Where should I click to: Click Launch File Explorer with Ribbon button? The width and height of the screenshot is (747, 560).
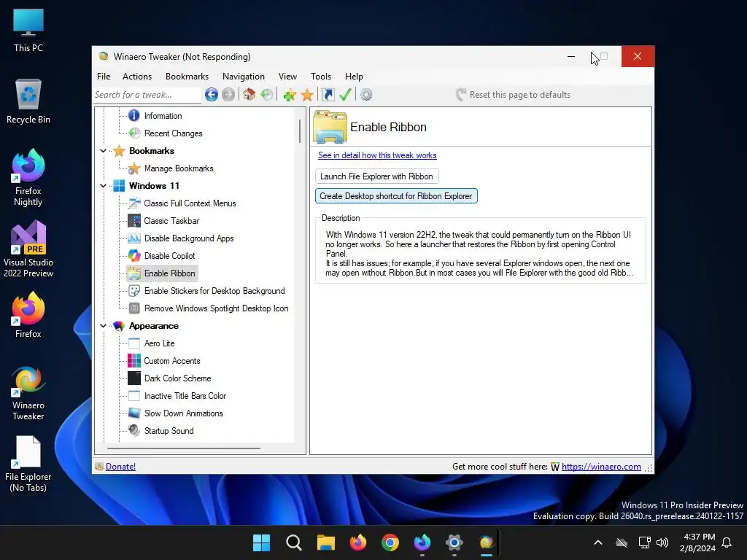(x=377, y=176)
